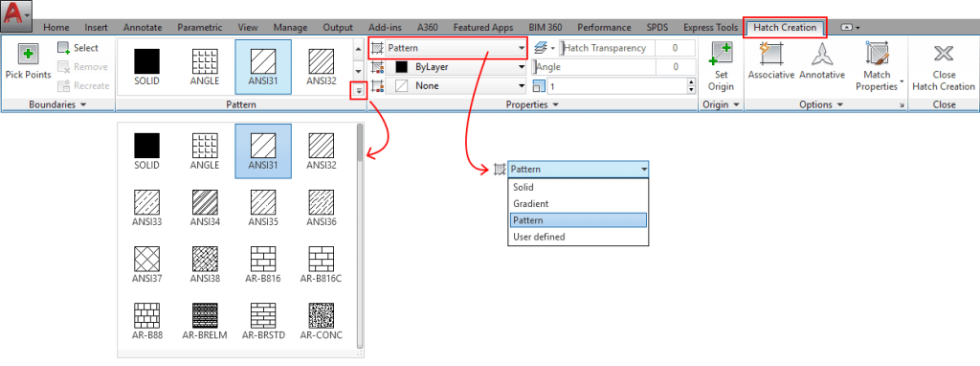This screenshot has height=366, width=980.
Task: Select SOLID in expanded gallery
Action: tap(146, 151)
